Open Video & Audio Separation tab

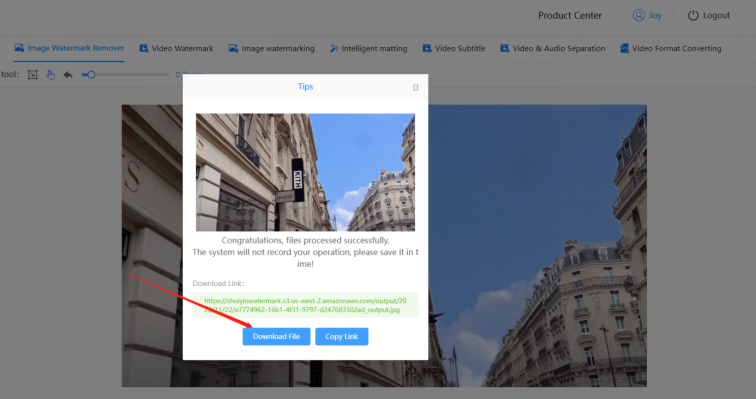[553, 48]
